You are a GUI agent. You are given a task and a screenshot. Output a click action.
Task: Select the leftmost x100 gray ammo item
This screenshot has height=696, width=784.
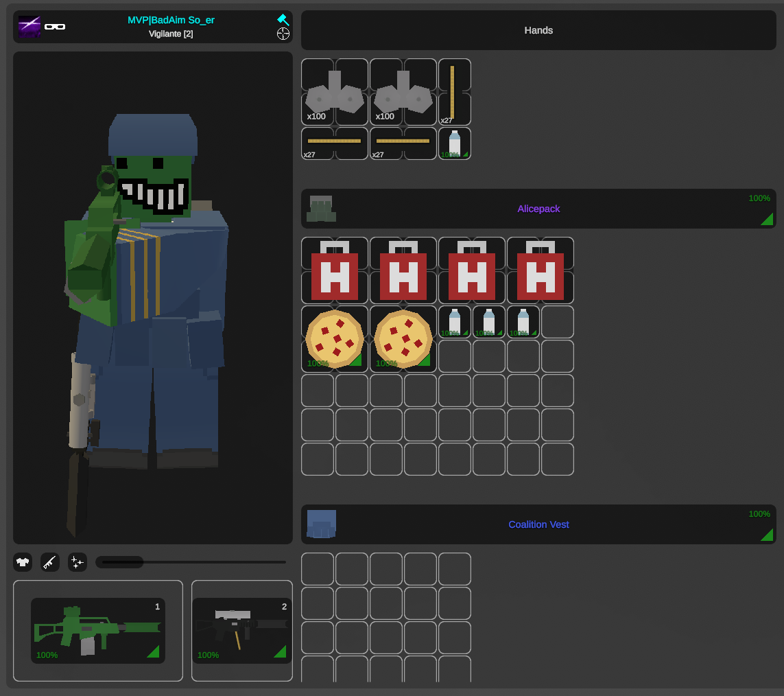pyautogui.click(x=335, y=91)
